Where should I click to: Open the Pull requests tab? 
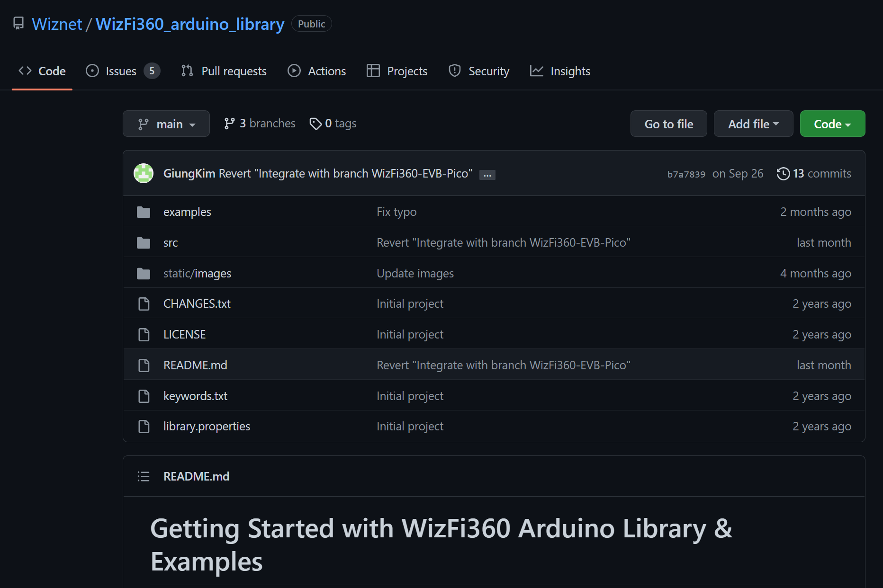point(224,71)
